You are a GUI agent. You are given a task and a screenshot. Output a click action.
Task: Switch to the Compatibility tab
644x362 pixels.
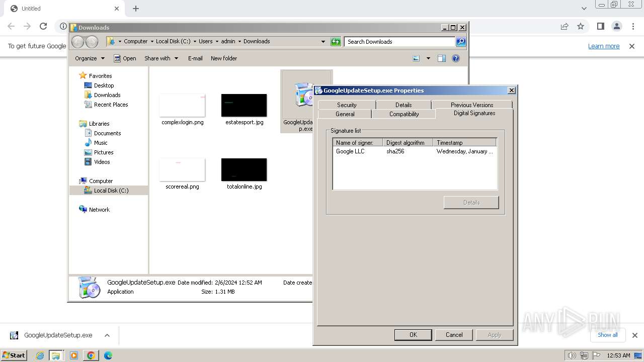(x=404, y=114)
